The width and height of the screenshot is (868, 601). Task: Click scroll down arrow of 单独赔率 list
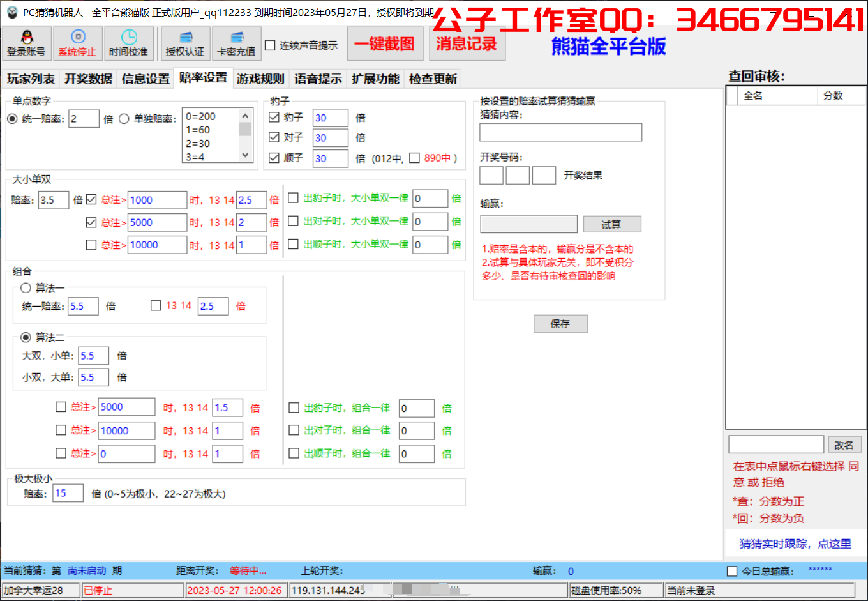point(245,155)
